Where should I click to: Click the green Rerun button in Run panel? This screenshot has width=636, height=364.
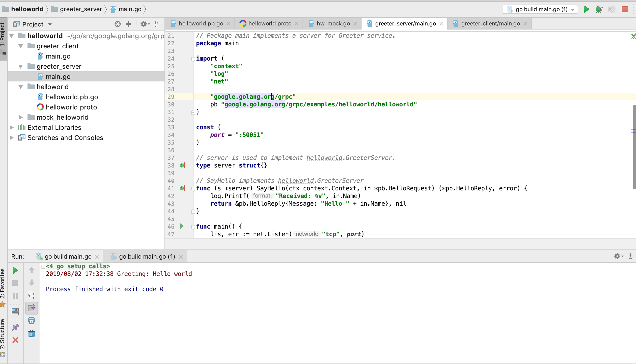15,270
